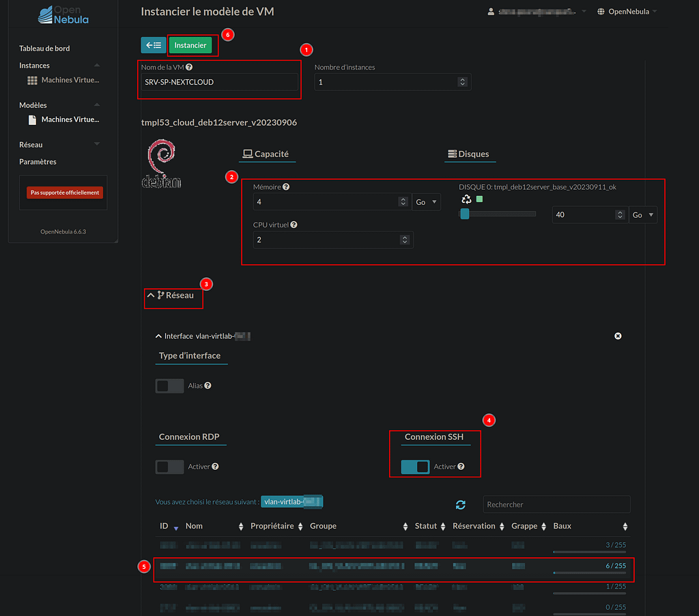Click the disk recycle persistent icon
Screen dimensions: 699x616
pyautogui.click(x=466, y=199)
